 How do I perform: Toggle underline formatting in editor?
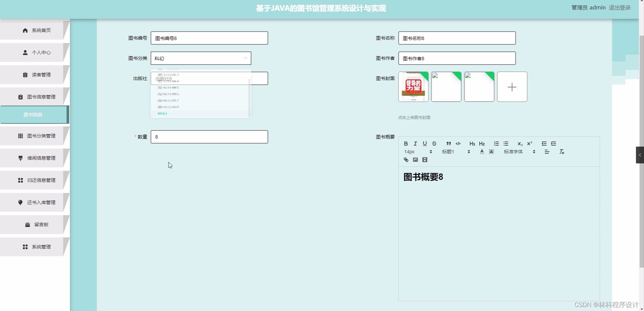pos(425,144)
